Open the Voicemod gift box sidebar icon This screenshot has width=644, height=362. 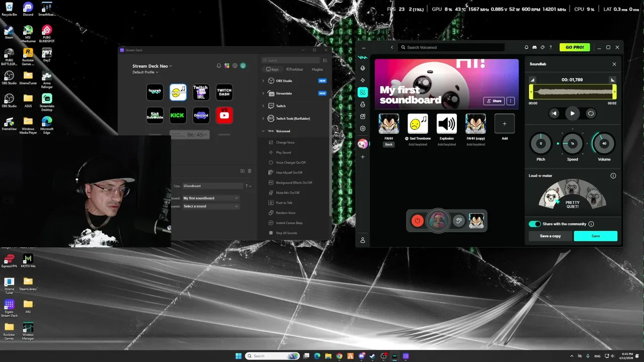click(x=362, y=117)
